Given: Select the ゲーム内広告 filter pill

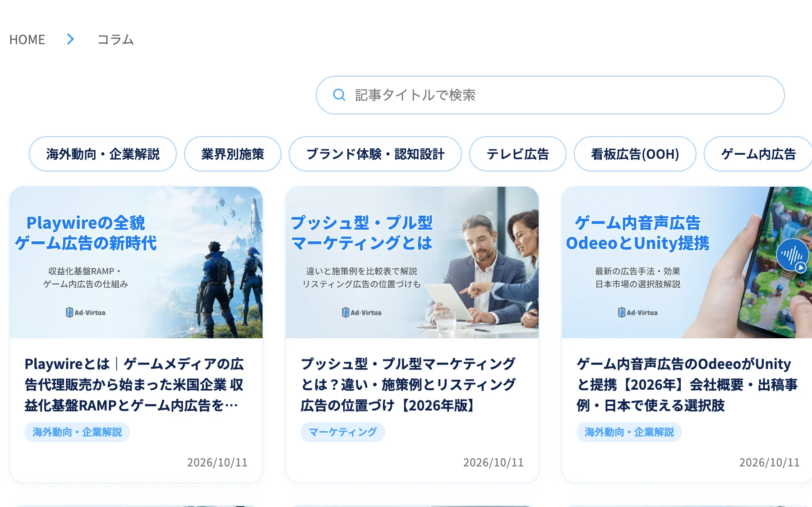Looking at the screenshot, I should click(758, 154).
